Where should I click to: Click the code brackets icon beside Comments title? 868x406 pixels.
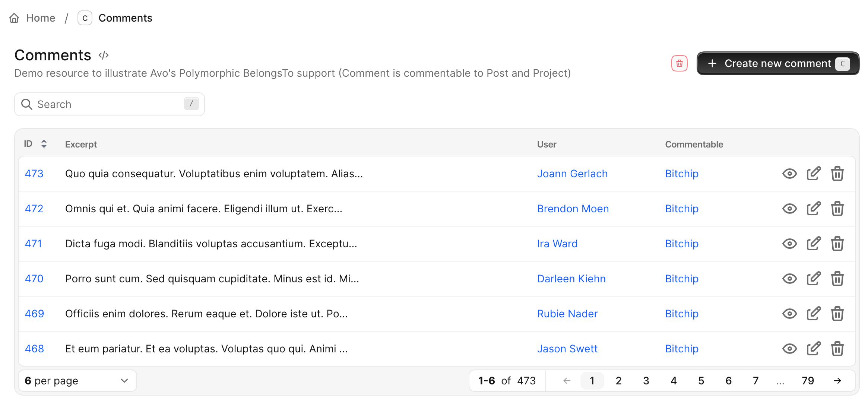coord(104,55)
